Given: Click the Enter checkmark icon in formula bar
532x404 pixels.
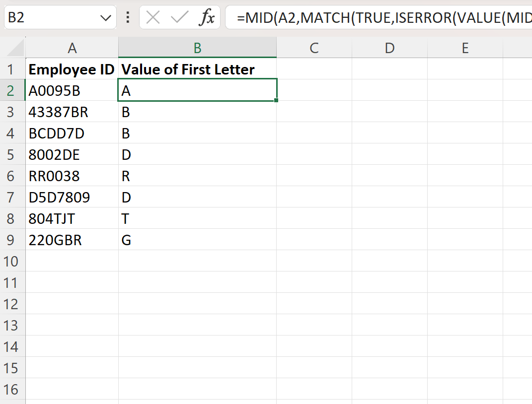Looking at the screenshot, I should pyautogui.click(x=179, y=17).
